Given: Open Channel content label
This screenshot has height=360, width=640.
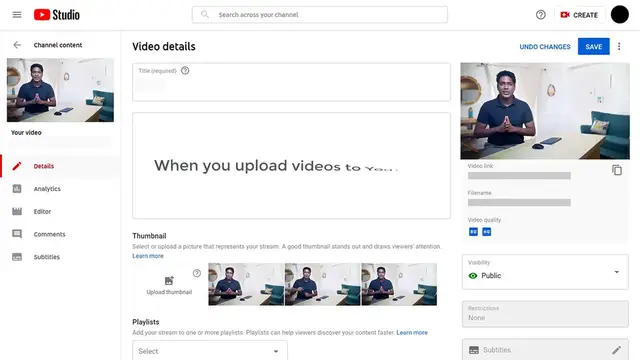Looking at the screenshot, I should click(x=58, y=45).
